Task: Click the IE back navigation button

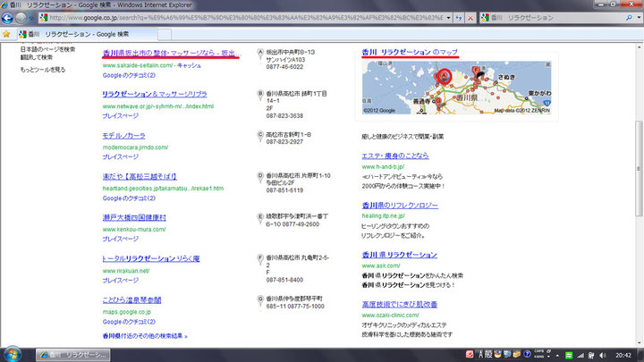Action: pyautogui.click(x=9, y=18)
